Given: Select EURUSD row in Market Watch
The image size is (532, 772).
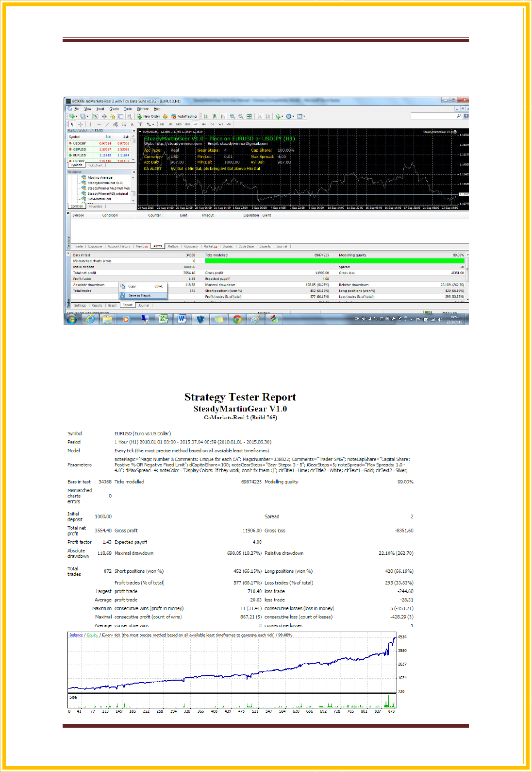Looking at the screenshot, I should coord(99,155).
